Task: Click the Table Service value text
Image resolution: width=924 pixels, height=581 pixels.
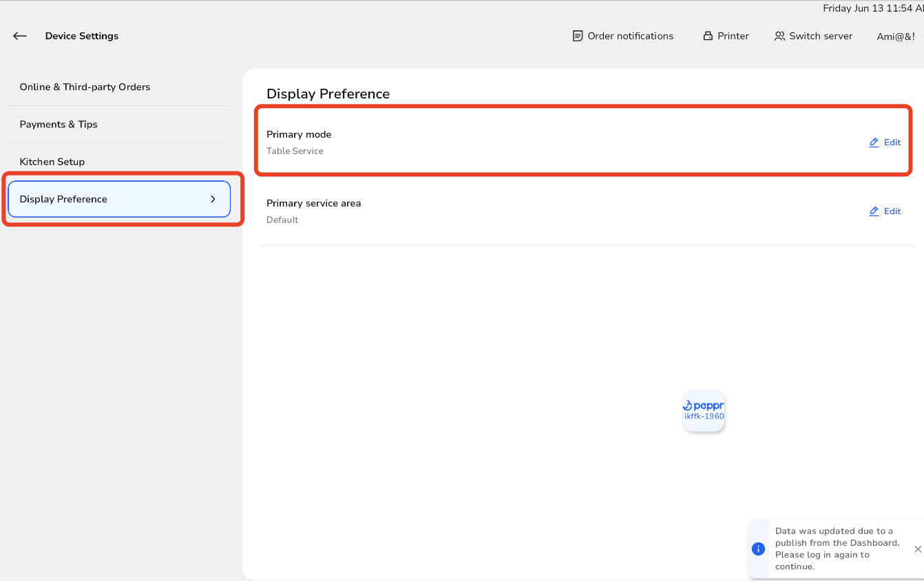Action: (295, 151)
